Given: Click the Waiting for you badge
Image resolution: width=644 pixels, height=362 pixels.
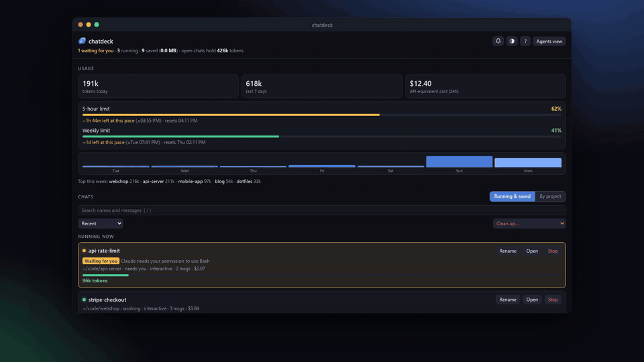Looking at the screenshot, I should pos(101,261).
